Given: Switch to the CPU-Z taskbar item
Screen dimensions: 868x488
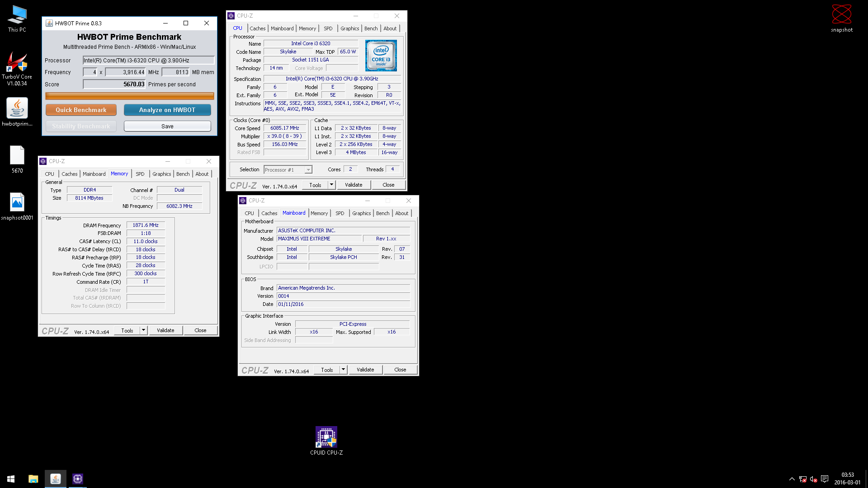Looking at the screenshot, I should (x=78, y=479).
